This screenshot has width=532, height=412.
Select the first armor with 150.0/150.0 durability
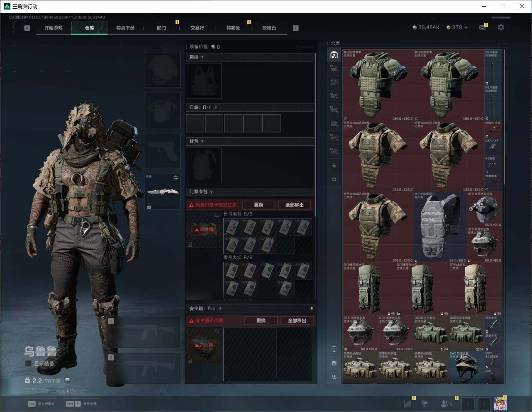pos(378,85)
